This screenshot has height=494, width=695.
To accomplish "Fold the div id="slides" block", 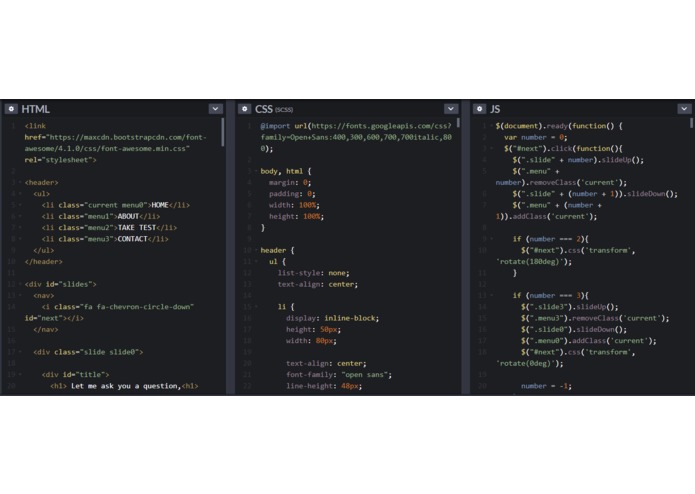I will coord(20,284).
